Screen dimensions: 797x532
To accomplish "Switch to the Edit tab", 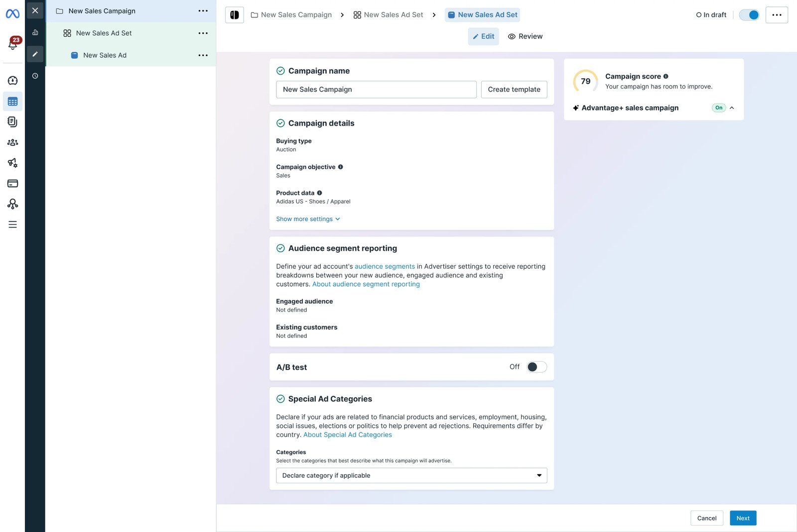I will point(483,36).
